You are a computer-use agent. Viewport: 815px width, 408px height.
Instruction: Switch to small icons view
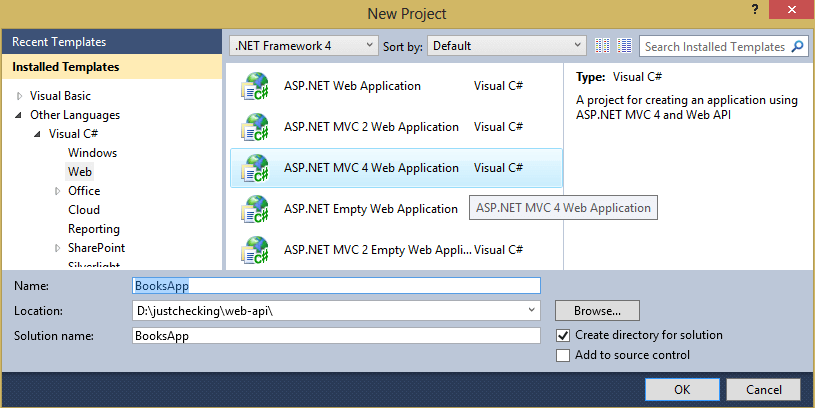coord(603,46)
